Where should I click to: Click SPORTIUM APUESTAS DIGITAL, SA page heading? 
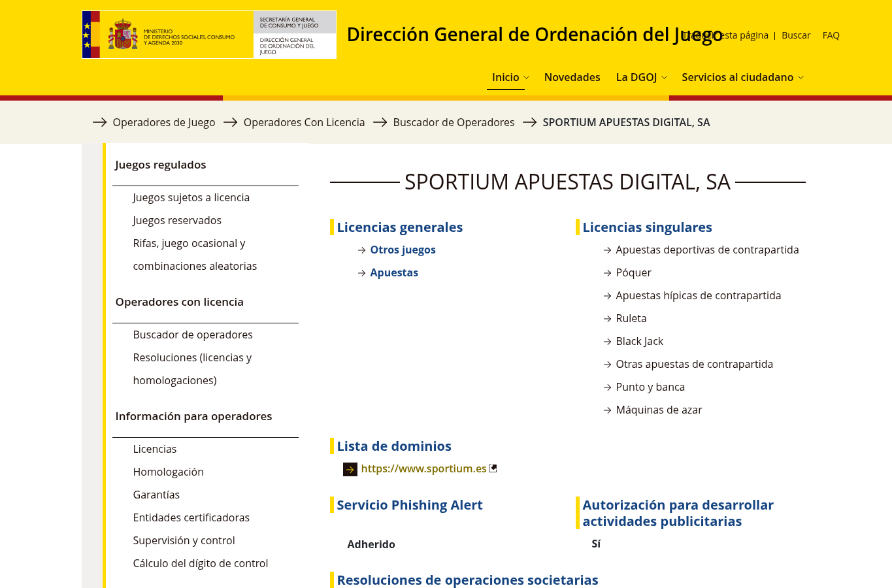(567, 182)
